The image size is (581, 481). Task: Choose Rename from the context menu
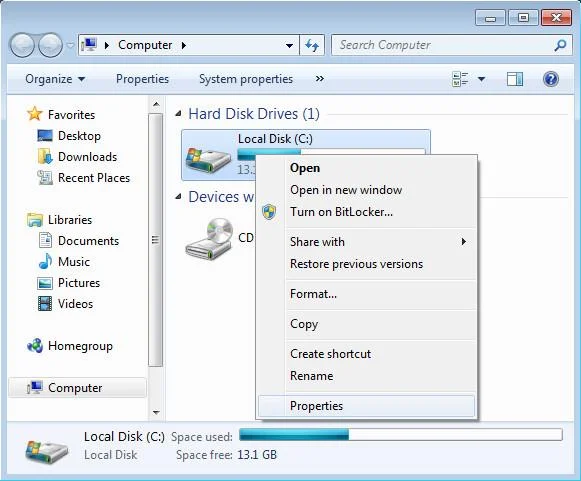pos(366,376)
